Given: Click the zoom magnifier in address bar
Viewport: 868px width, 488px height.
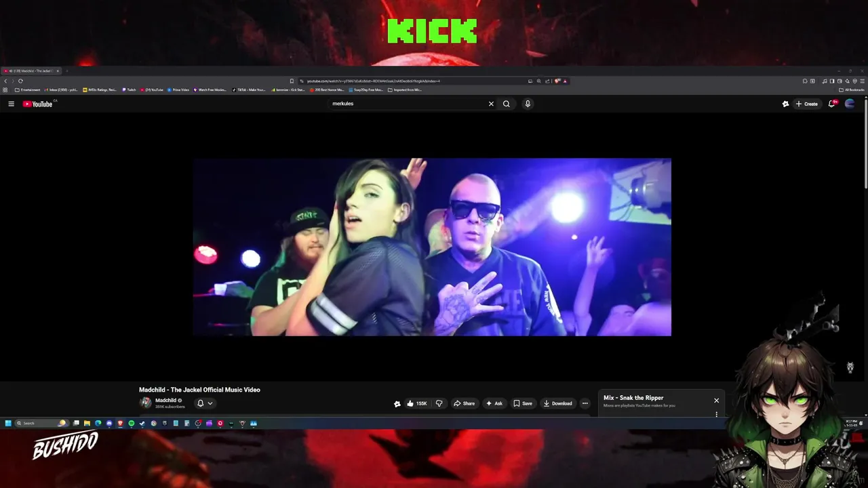Looking at the screenshot, I should (x=539, y=81).
